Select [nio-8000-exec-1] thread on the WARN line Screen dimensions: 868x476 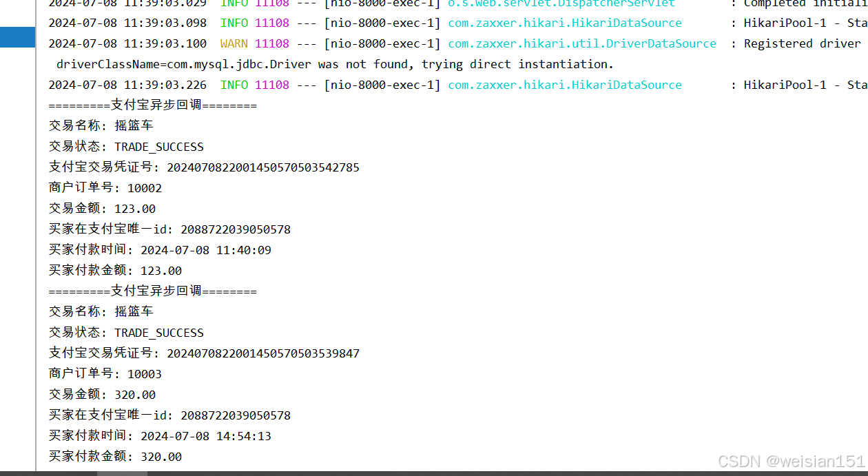[x=382, y=43]
